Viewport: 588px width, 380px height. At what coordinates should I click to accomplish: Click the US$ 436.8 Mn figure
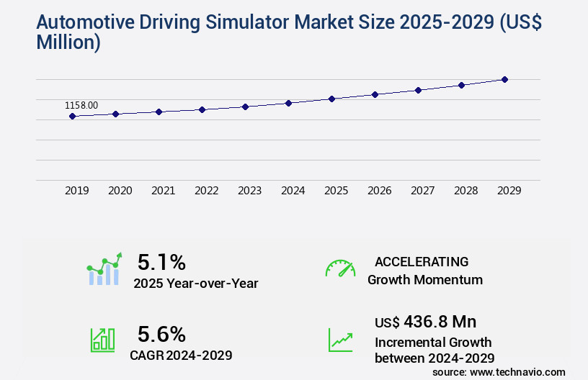tap(425, 321)
